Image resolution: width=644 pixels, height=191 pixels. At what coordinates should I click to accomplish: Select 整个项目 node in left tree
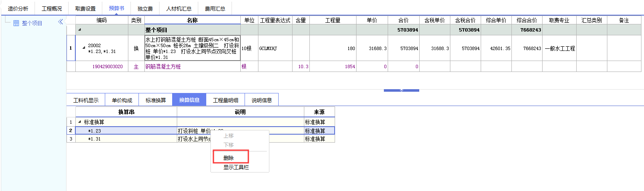pyautogui.click(x=32, y=23)
